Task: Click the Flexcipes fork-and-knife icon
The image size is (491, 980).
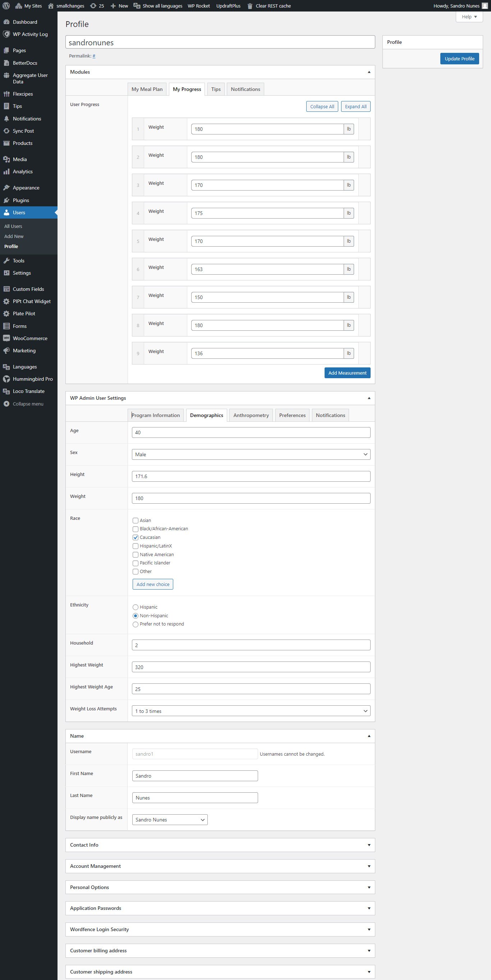Action: (6, 94)
